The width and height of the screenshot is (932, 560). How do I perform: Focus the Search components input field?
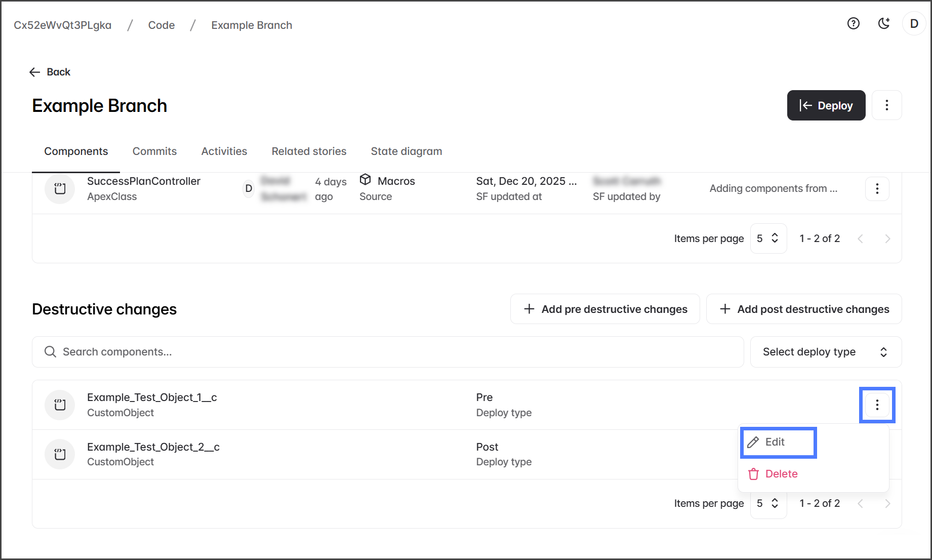coord(387,352)
